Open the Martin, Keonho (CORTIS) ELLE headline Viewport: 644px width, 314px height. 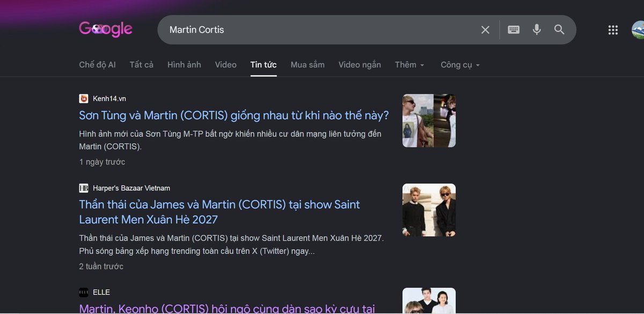click(x=227, y=309)
